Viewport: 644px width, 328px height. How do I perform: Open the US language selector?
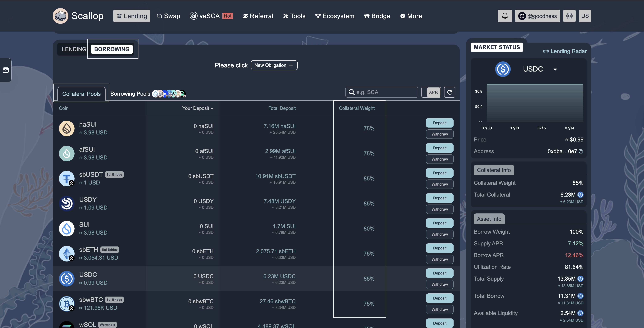tap(585, 16)
